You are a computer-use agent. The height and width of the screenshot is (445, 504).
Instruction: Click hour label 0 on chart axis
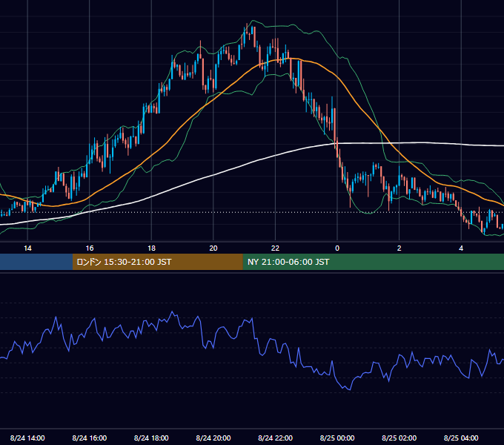click(337, 248)
